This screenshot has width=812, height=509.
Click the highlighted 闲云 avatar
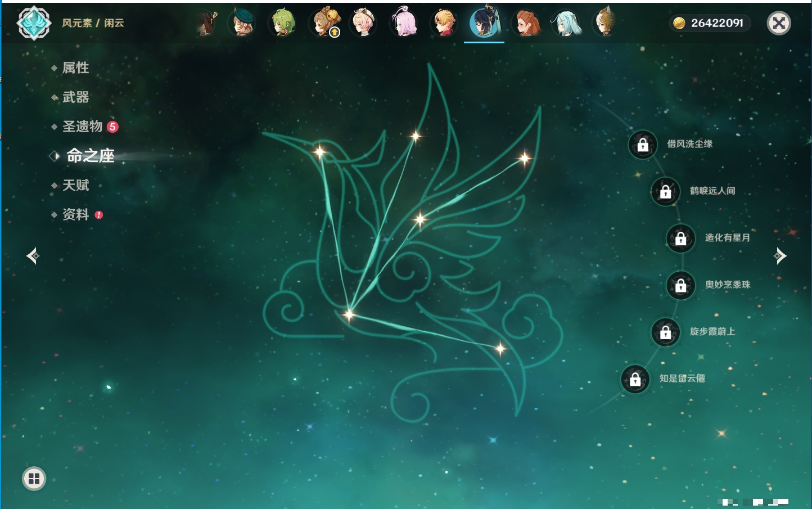click(x=484, y=23)
